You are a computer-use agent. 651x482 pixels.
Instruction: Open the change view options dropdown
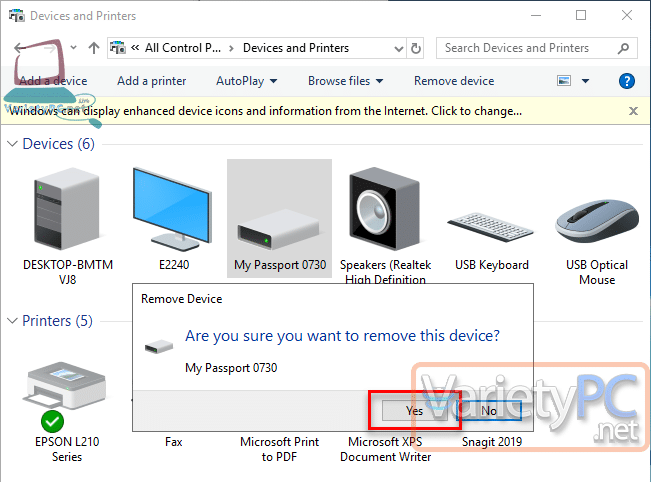[586, 81]
